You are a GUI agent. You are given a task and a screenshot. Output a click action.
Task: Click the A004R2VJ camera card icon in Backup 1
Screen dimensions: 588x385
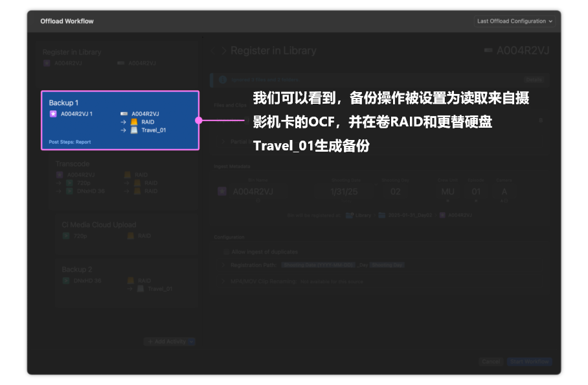(x=124, y=113)
